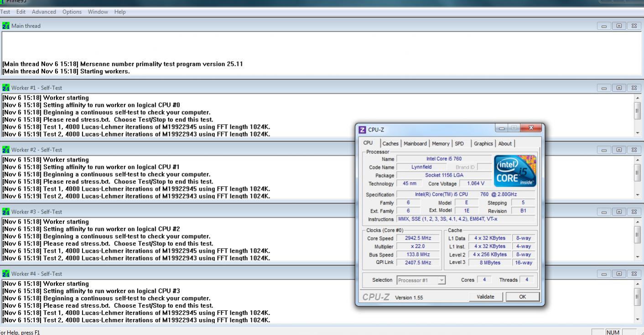
Task: Click the Multiplier value x 22.0
Action: [x=418, y=246]
